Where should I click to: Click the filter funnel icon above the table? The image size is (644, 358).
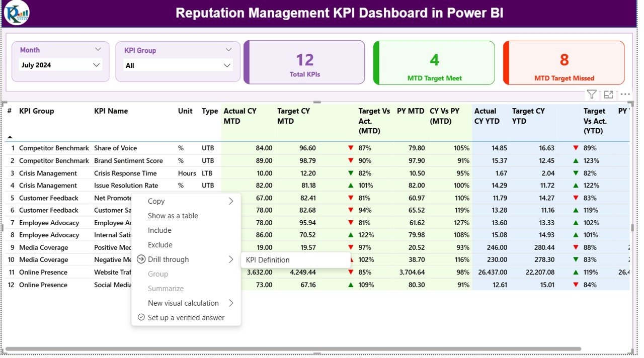point(592,95)
